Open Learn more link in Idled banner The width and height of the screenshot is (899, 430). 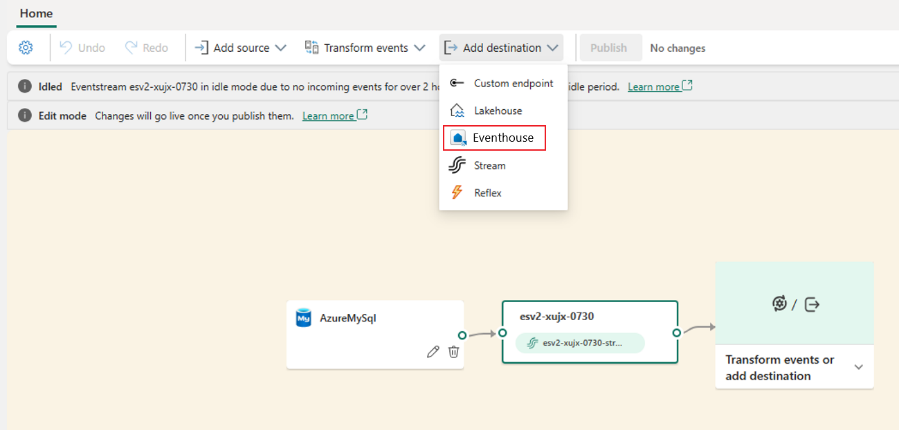tap(660, 87)
